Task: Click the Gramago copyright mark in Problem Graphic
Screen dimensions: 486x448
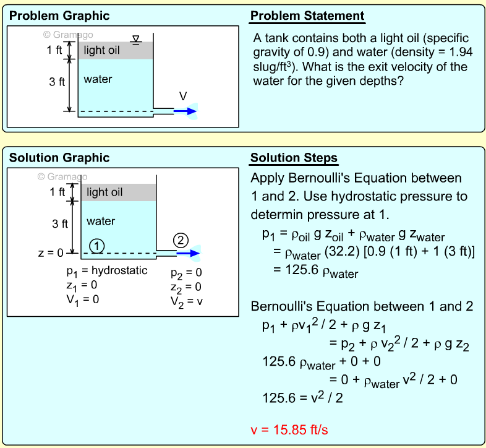Action: (68, 35)
